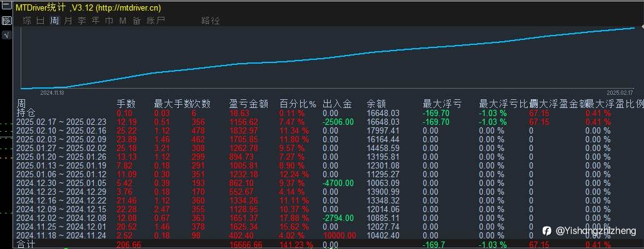Select week row 2025.02.17 ~ 2025.02.23
Viewport: 644px width, 249px height.
61,122
